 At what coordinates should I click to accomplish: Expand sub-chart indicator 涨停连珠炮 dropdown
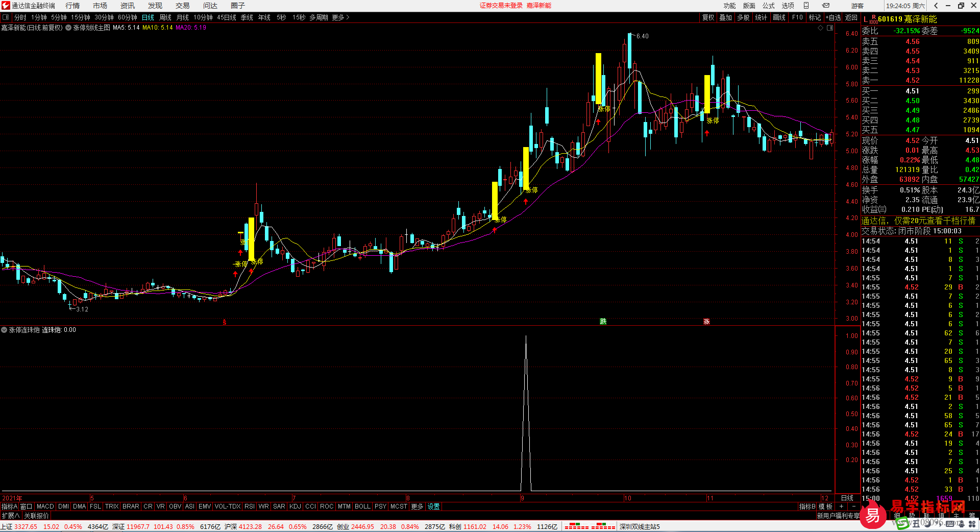[4, 330]
